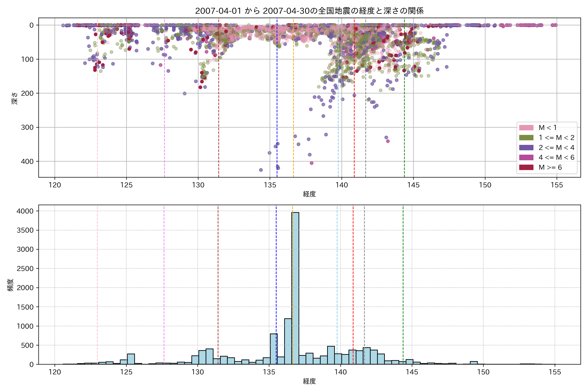588x392 pixels.
Task: Click the 頻度 y-axis label on the histogram
Action: pyautogui.click(x=10, y=285)
